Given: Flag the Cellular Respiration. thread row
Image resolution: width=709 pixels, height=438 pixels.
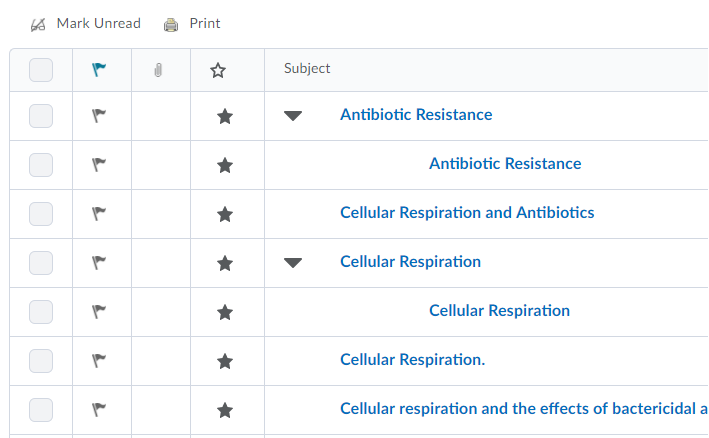Looking at the screenshot, I should (99, 360).
